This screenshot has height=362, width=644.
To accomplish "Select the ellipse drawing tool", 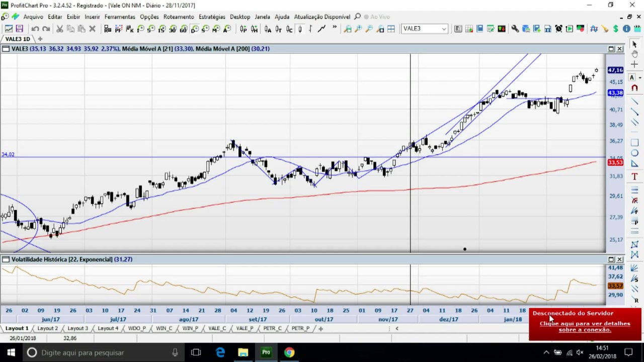I will pos(634,153).
